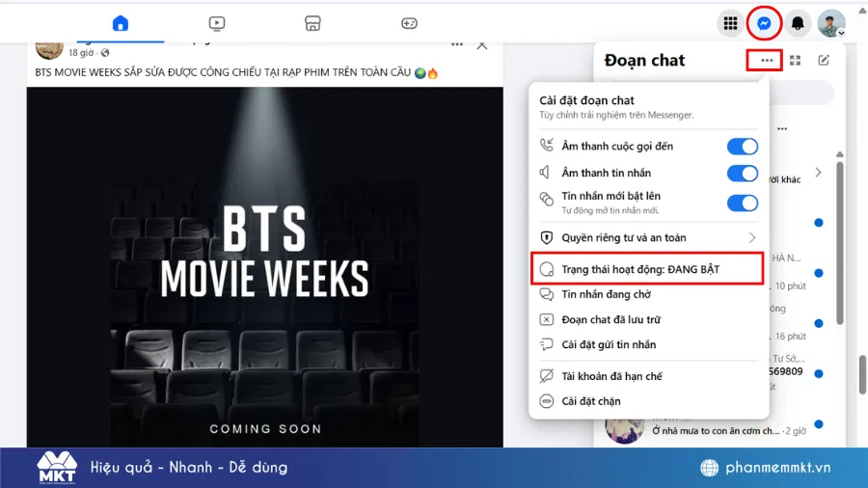Open Tài khoản đã hạn chế
This screenshot has width=868, height=488.
[649, 376]
